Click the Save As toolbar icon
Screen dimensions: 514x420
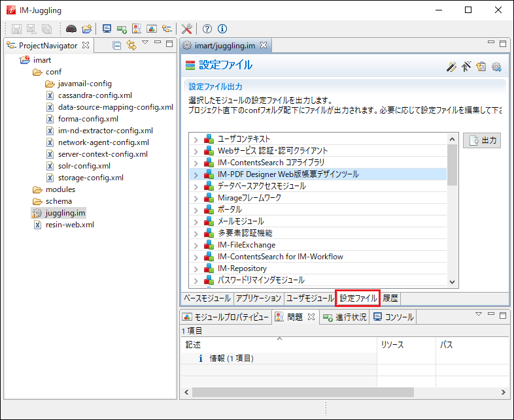[x=31, y=29]
